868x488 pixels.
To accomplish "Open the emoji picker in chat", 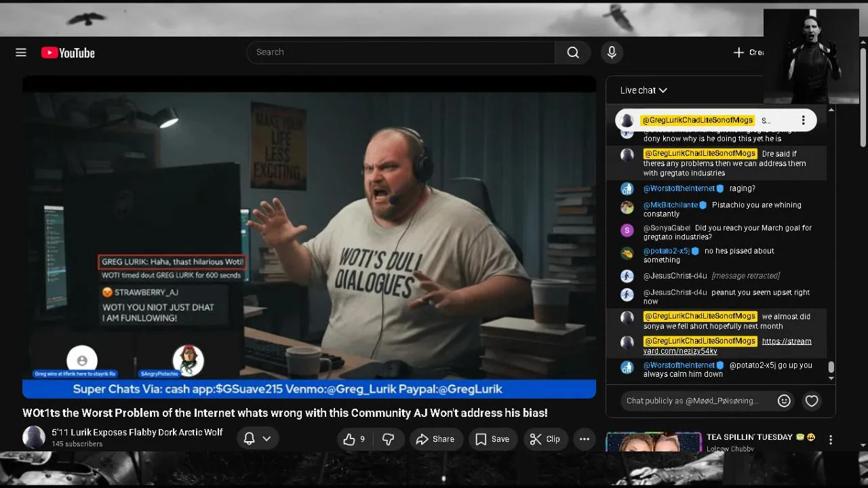I will click(x=784, y=401).
